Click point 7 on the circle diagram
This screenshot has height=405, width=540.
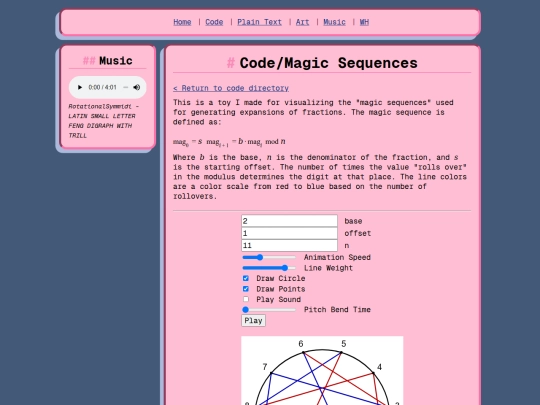pos(271,373)
